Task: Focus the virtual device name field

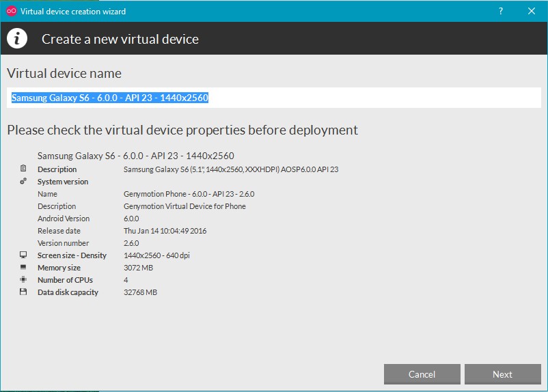Action: [x=273, y=98]
